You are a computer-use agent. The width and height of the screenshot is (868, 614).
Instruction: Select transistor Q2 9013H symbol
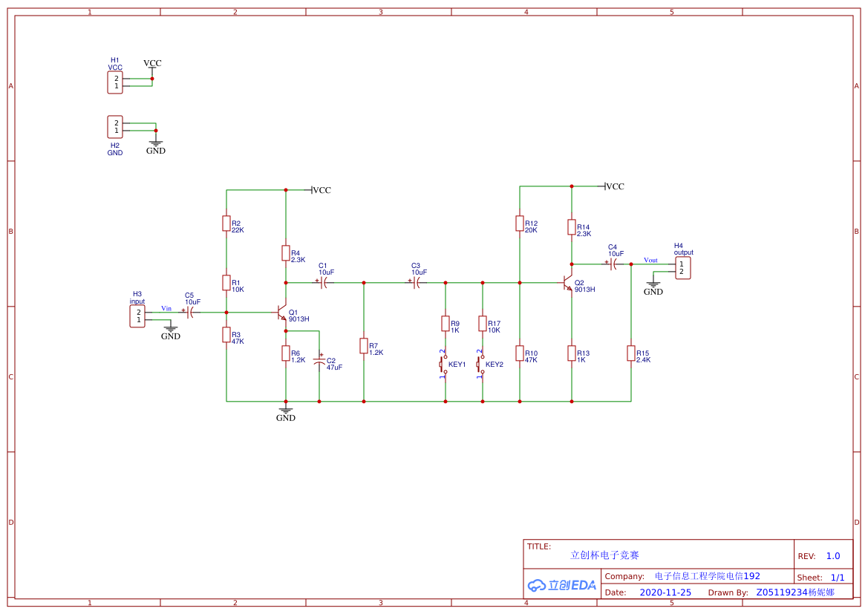(x=567, y=284)
